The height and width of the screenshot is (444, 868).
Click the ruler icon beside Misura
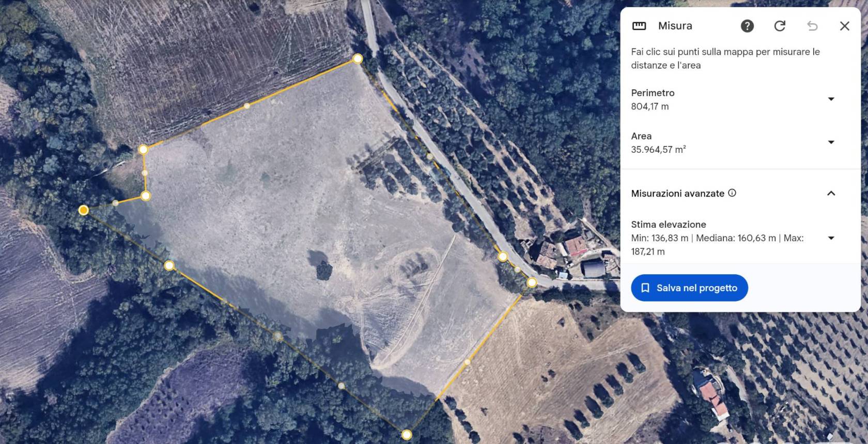tap(639, 26)
